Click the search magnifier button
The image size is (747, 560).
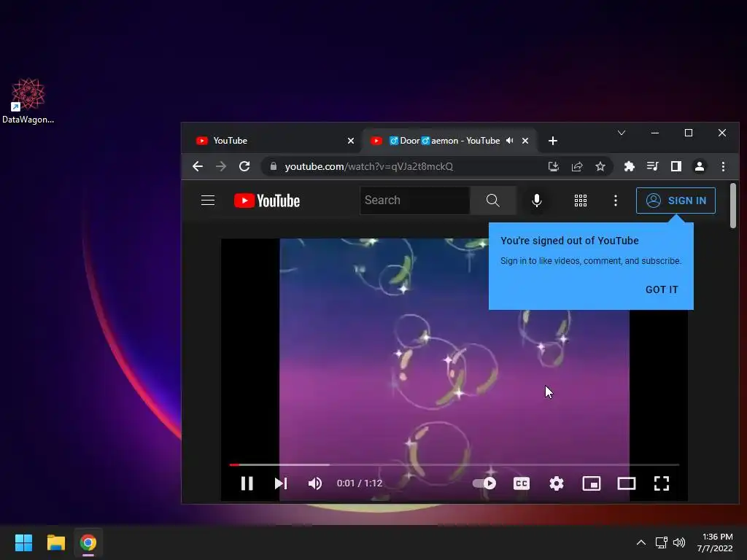[493, 201]
